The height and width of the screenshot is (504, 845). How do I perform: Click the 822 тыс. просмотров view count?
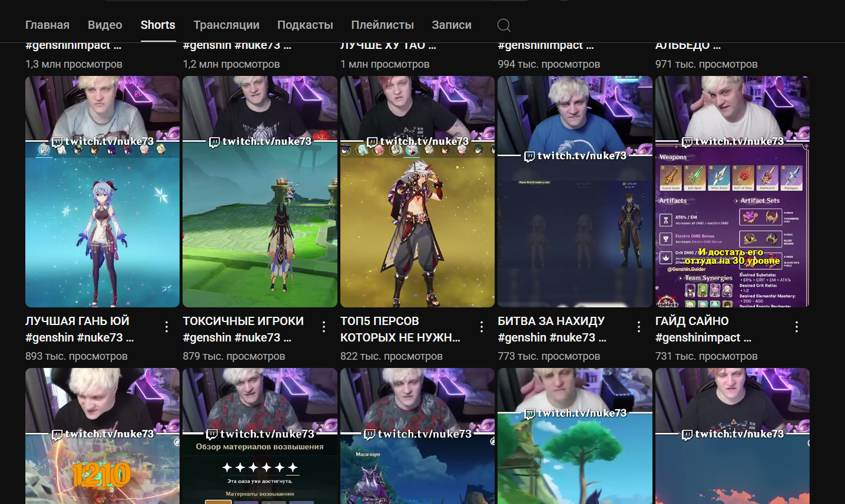click(392, 356)
